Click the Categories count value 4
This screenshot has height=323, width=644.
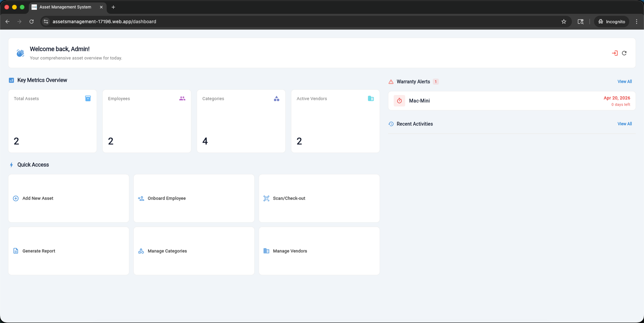point(205,141)
